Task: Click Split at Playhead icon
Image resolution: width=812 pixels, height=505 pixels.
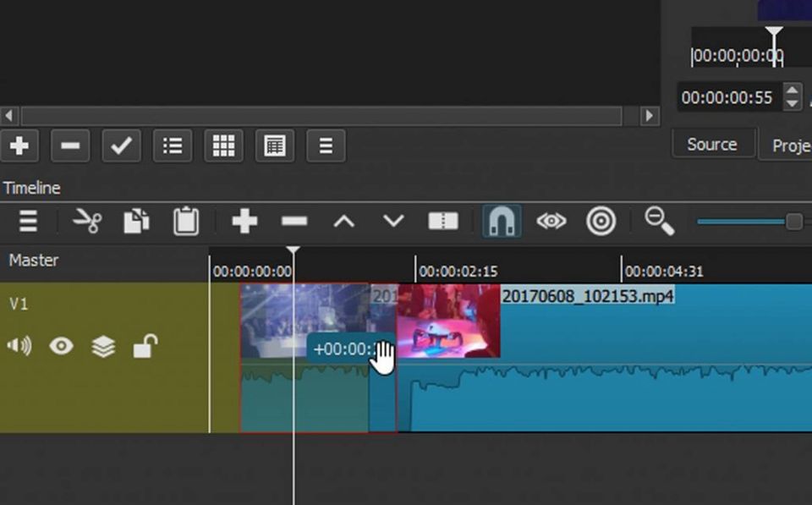Action: click(443, 222)
